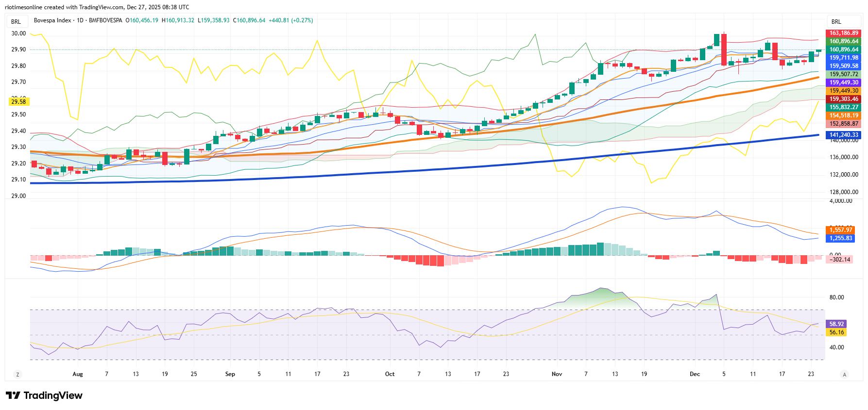868x410 pixels.
Task: Click the purple 159,449.30 price label
Action: tap(844, 82)
